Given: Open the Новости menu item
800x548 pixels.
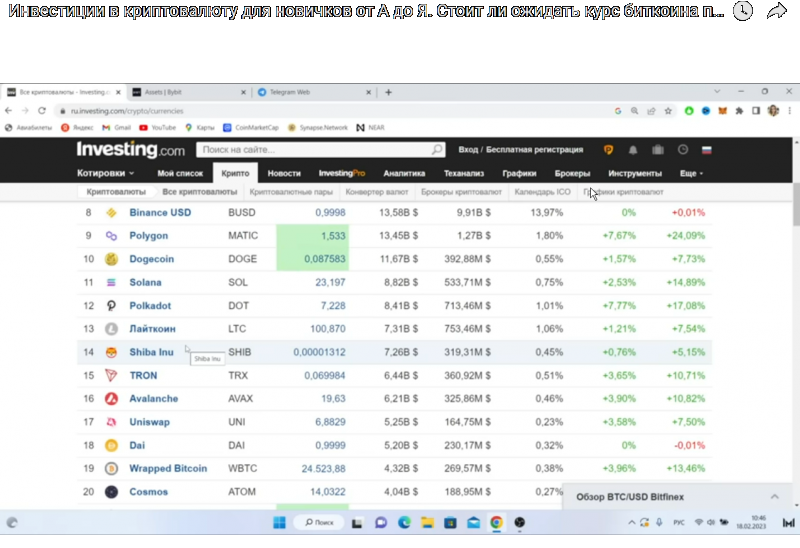Looking at the screenshot, I should (284, 173).
